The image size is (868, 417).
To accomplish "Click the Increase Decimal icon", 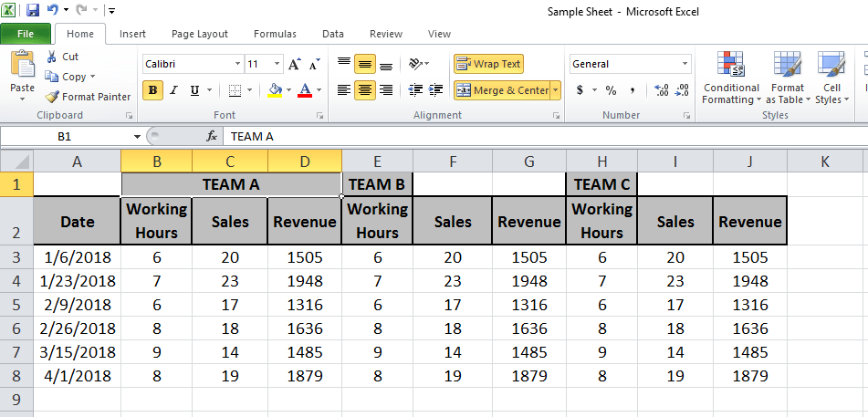I will click(x=661, y=90).
